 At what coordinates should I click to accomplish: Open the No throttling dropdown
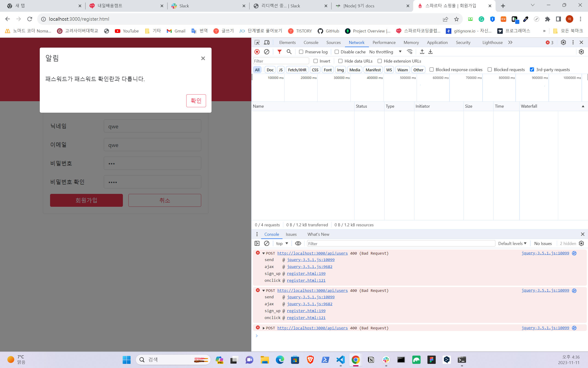point(385,52)
